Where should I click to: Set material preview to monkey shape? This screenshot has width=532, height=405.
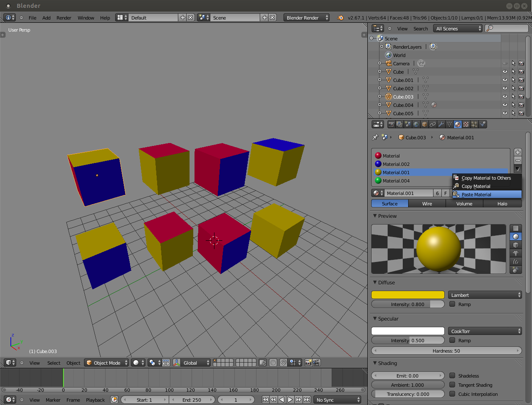(516, 253)
